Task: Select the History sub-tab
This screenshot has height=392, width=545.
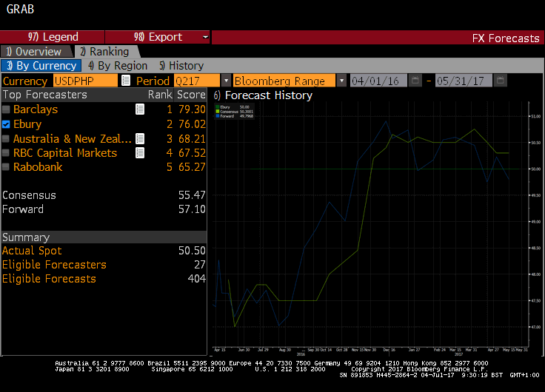Action: (181, 66)
